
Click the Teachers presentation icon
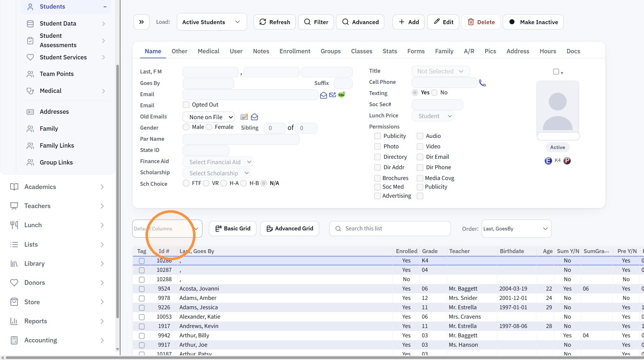tap(14, 206)
